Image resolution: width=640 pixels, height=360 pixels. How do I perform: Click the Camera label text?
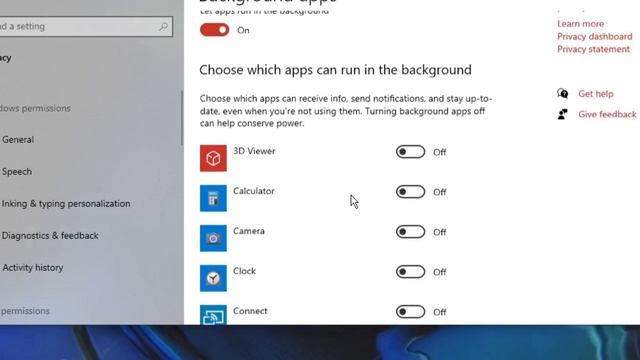click(x=249, y=231)
